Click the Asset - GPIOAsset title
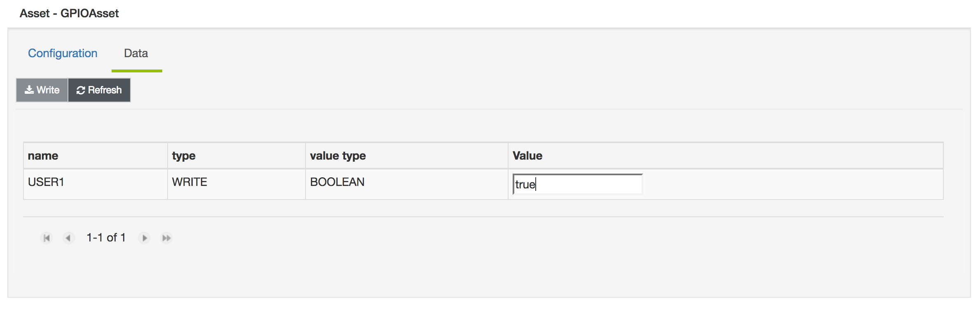 69,14
